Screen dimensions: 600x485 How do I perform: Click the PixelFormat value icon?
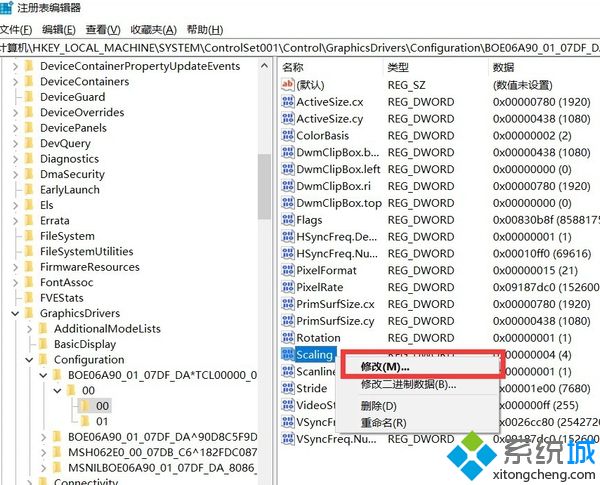tap(287, 270)
